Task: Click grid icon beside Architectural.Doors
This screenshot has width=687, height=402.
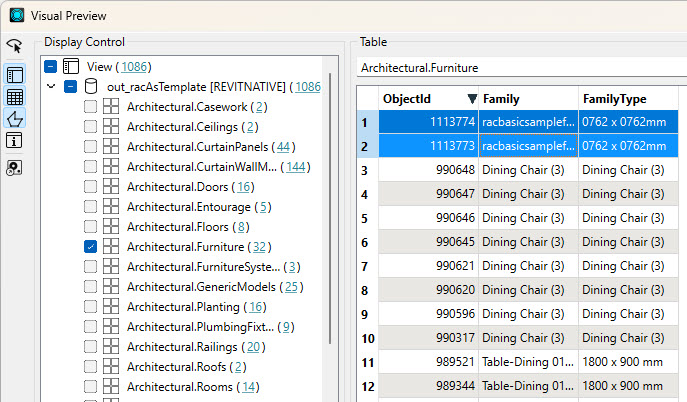Action: click(111, 187)
